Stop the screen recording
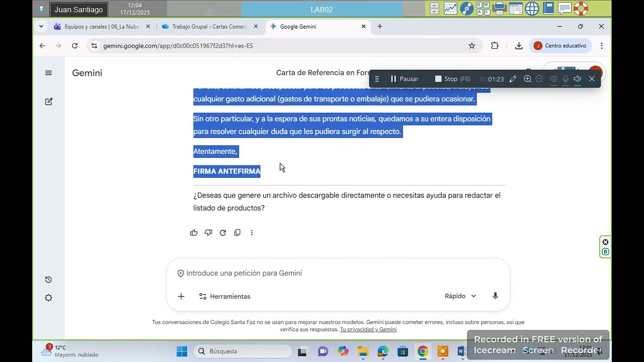Screen dimensions: 644x362 (453, 79)
